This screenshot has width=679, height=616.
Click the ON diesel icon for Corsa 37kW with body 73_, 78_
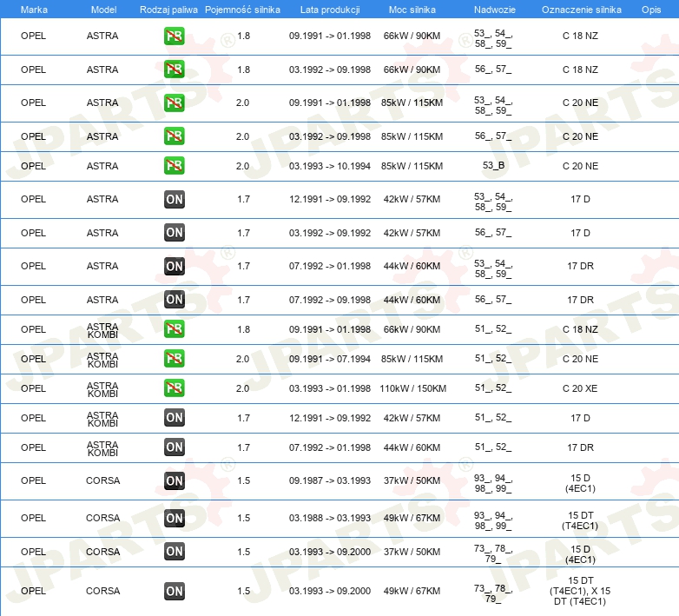174,552
